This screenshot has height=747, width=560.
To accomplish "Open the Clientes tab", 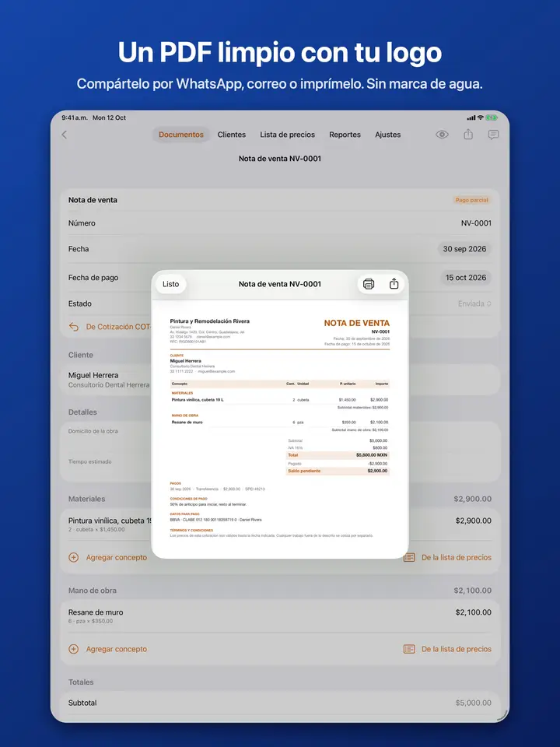I will click(232, 135).
